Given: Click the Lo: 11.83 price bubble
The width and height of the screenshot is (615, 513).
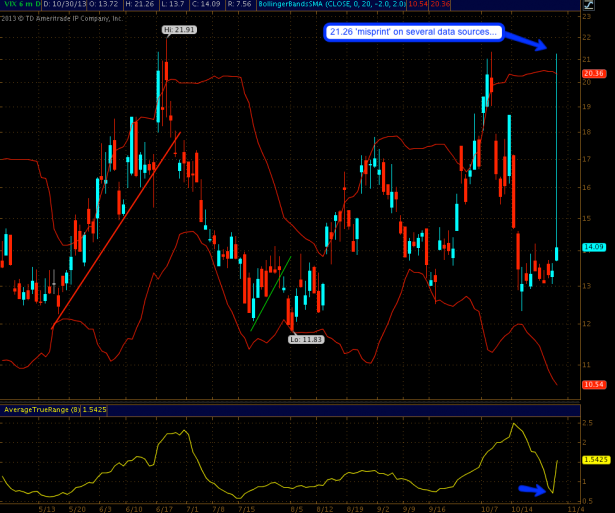Looking at the screenshot, I should coord(304,339).
